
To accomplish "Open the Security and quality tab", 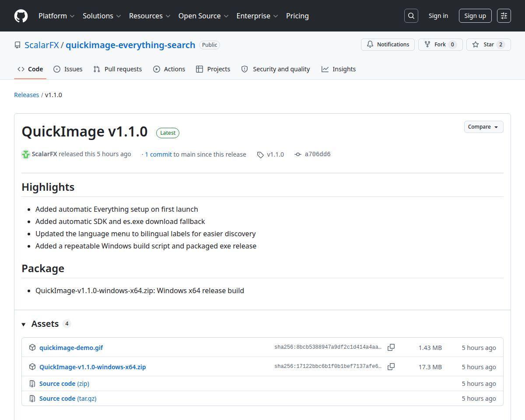I will coord(276,69).
